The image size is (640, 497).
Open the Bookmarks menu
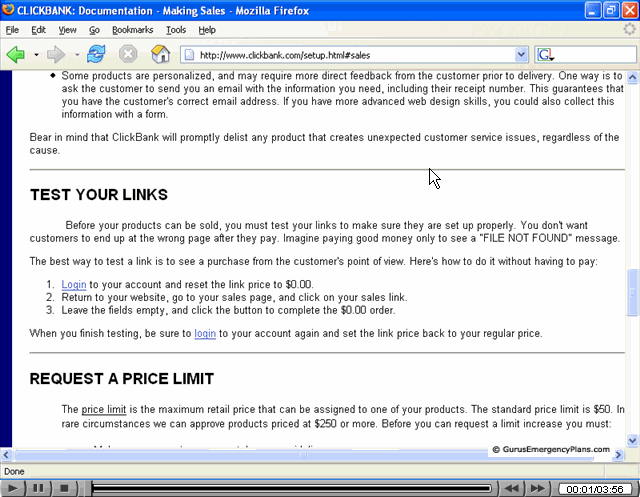pos(132,30)
